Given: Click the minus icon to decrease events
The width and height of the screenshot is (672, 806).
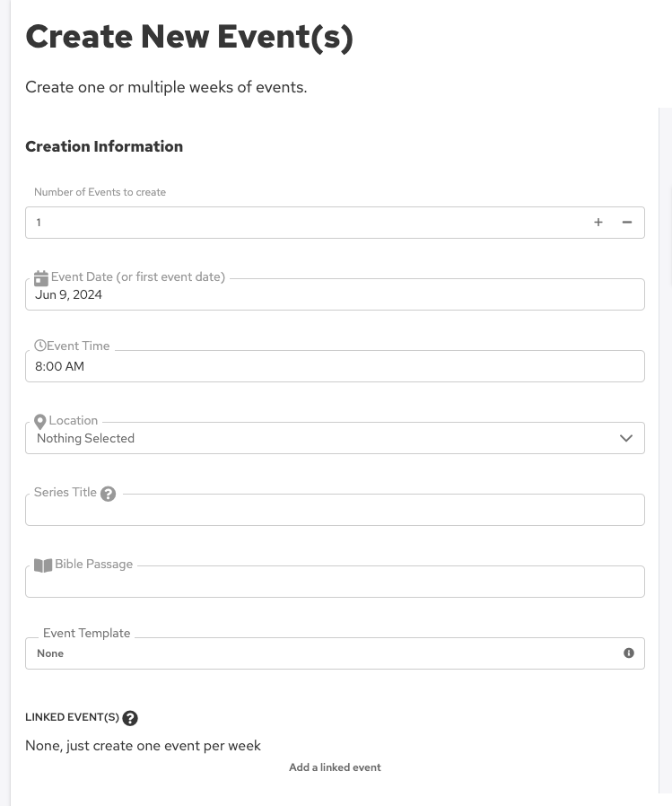Looking at the screenshot, I should coord(627,223).
